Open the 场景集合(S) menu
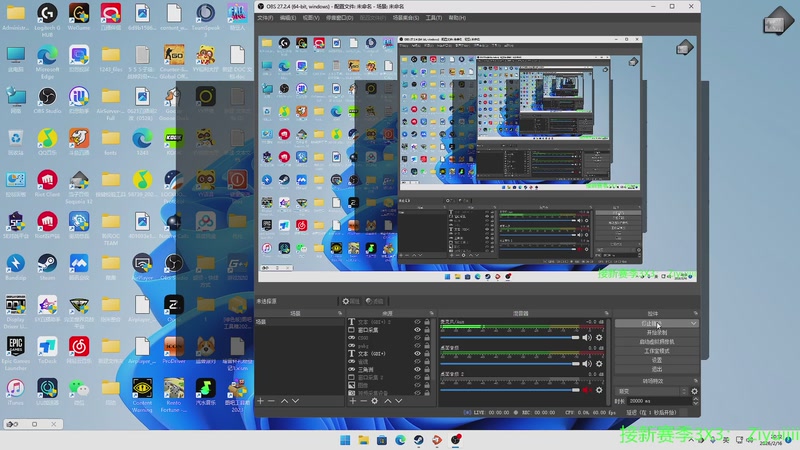 click(x=406, y=18)
